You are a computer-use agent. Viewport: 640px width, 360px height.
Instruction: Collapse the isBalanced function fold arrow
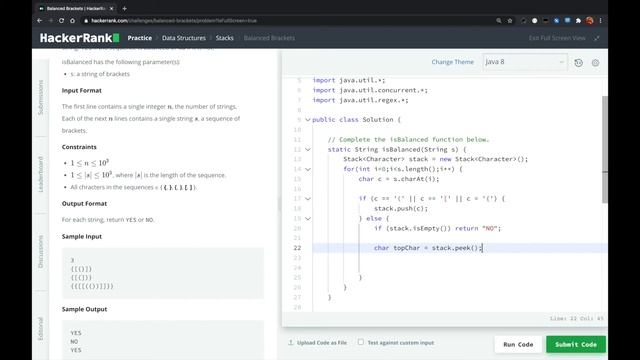point(308,150)
